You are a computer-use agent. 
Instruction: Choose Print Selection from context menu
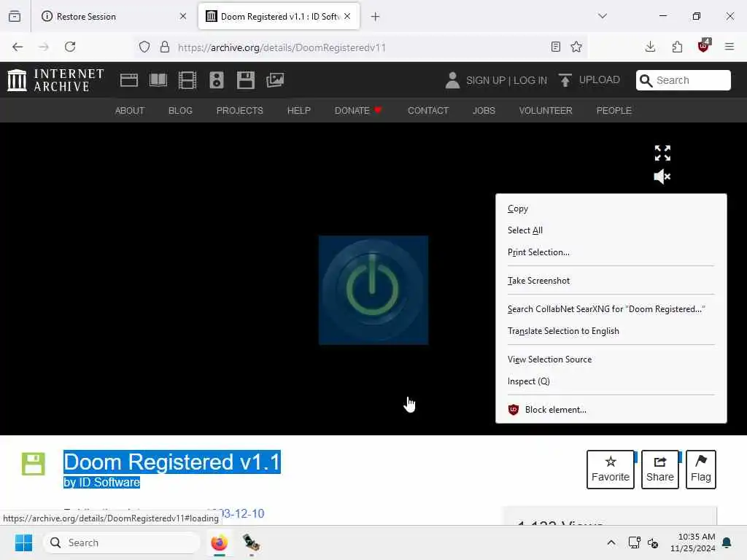coord(611,252)
